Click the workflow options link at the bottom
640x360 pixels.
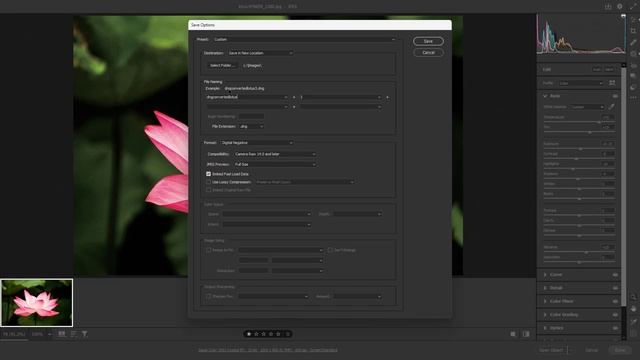pyautogui.click(x=268, y=350)
